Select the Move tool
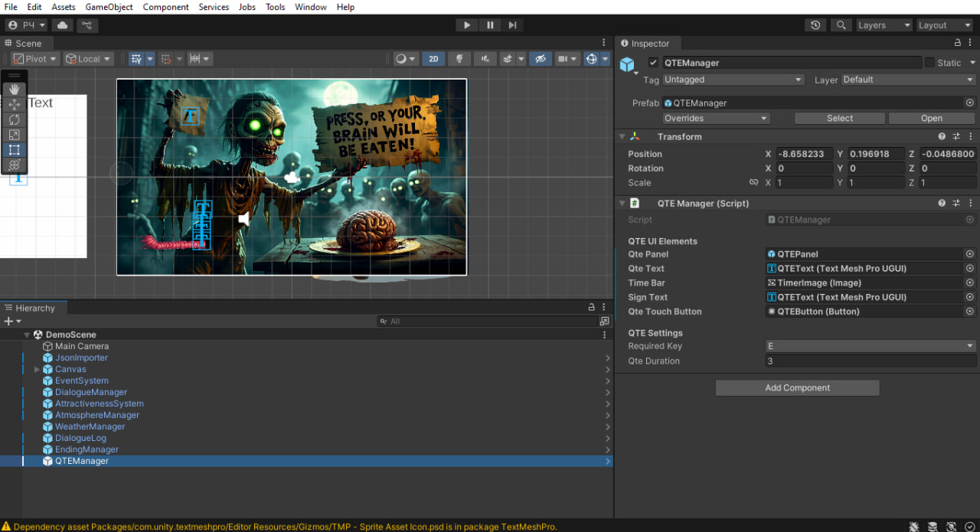This screenshot has height=532, width=980. coord(15,104)
